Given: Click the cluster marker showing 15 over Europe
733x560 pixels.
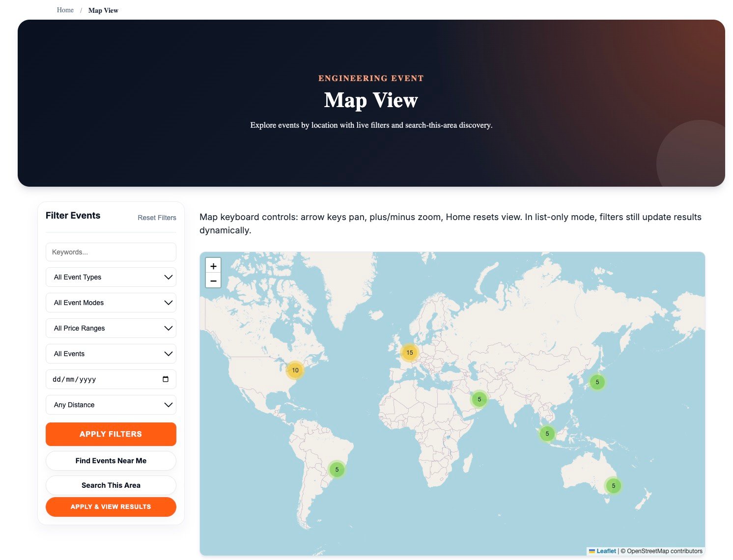Looking at the screenshot, I should (409, 352).
